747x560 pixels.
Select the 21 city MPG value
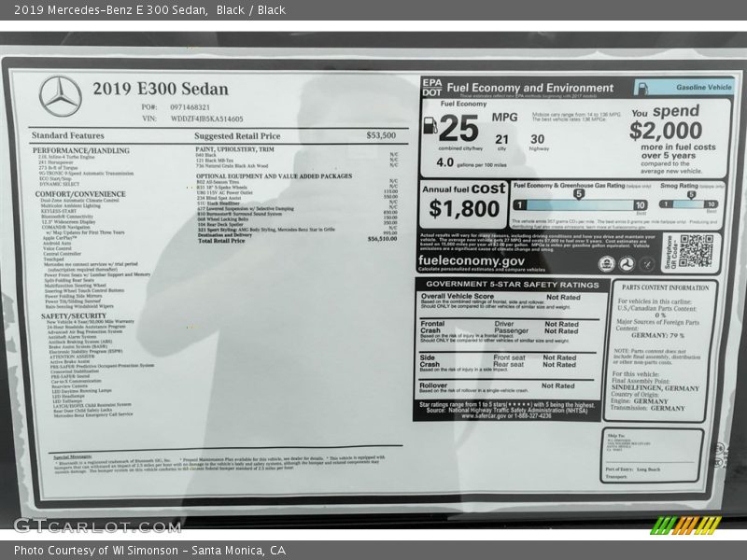(501, 139)
